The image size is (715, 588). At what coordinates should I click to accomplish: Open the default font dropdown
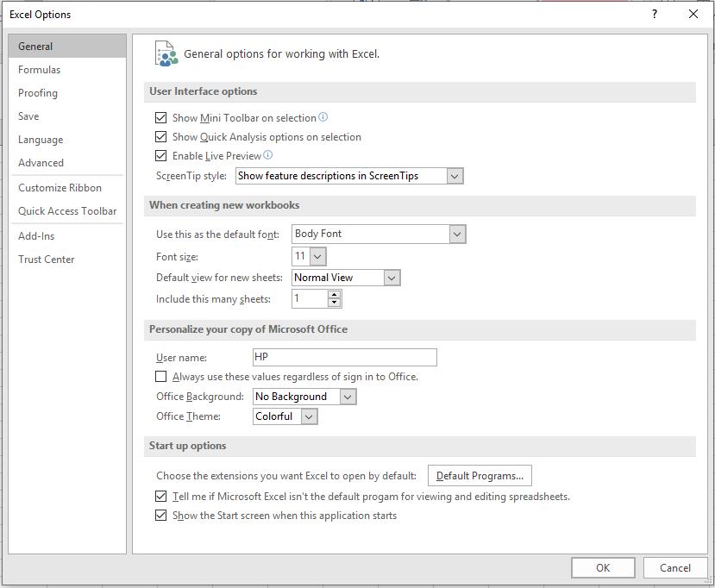[457, 234]
